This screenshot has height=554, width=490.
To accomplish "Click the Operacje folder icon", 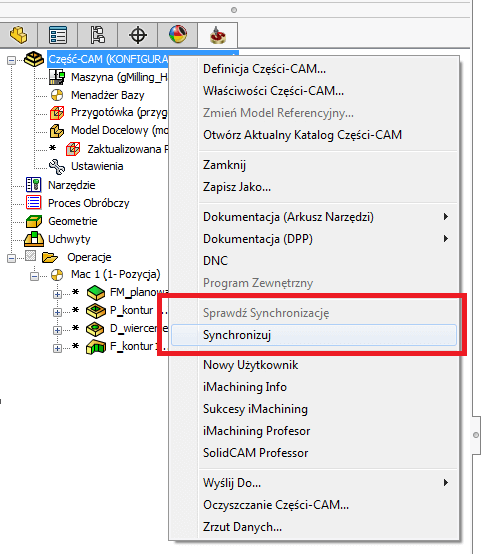I will [50, 257].
